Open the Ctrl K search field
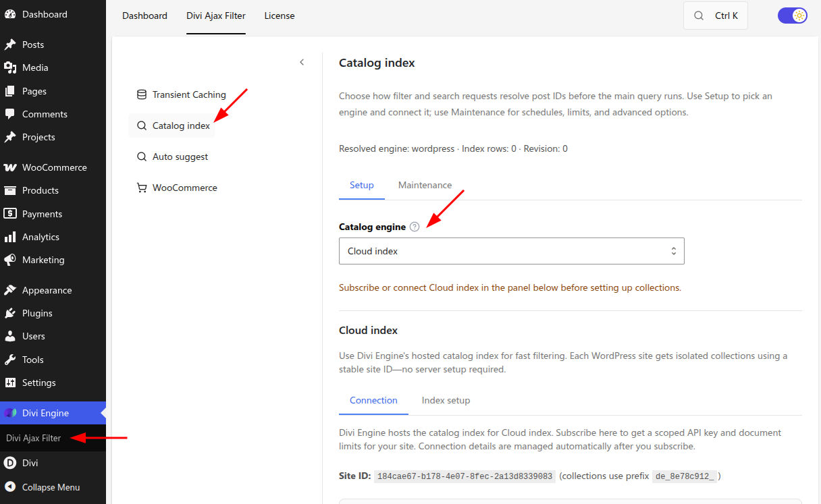This screenshot has height=504, width=821. tap(716, 16)
